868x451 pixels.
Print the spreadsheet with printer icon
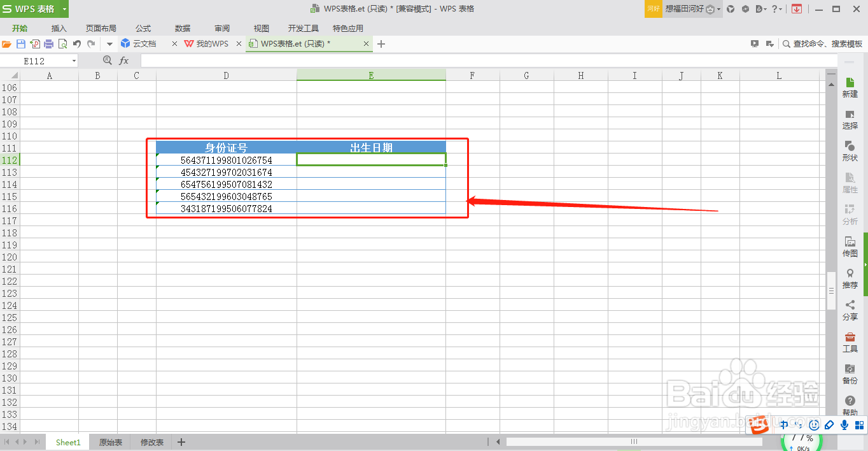(49, 44)
